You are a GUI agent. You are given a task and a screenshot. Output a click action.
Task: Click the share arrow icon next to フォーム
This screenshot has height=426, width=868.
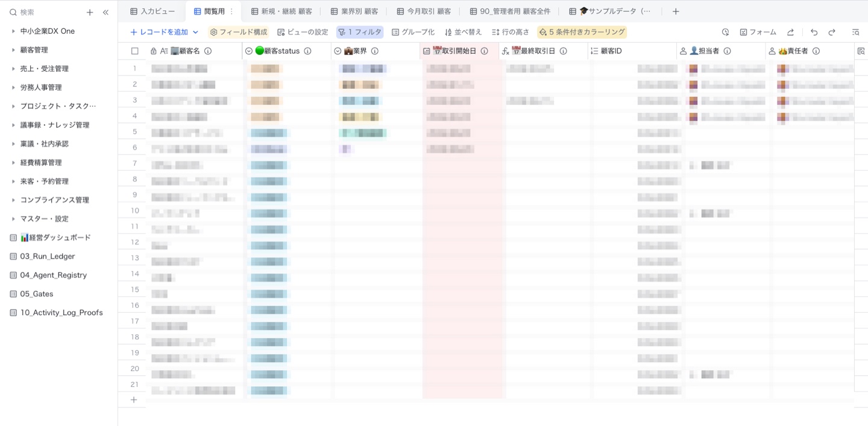pyautogui.click(x=790, y=32)
